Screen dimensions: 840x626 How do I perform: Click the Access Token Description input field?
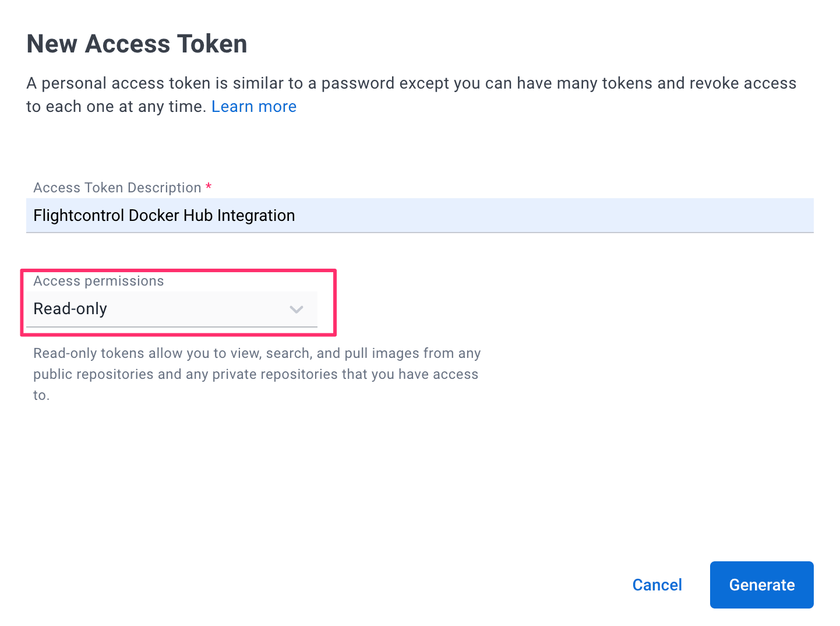(x=419, y=216)
